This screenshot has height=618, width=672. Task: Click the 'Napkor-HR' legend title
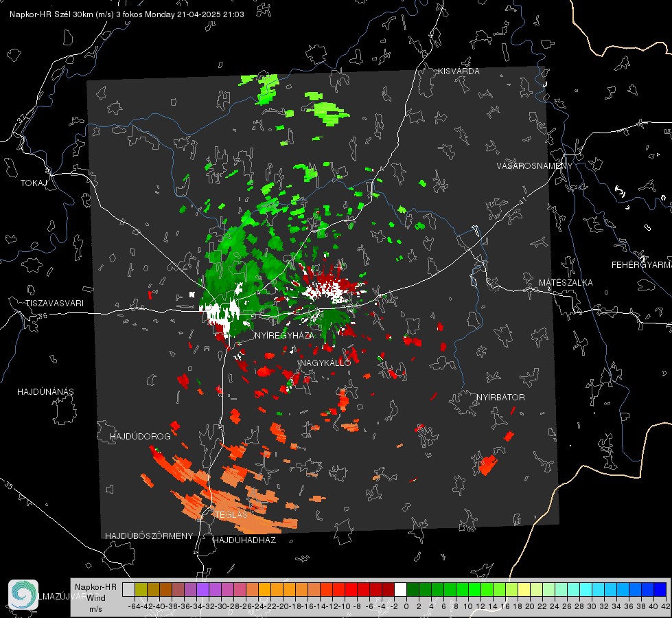(x=95, y=587)
